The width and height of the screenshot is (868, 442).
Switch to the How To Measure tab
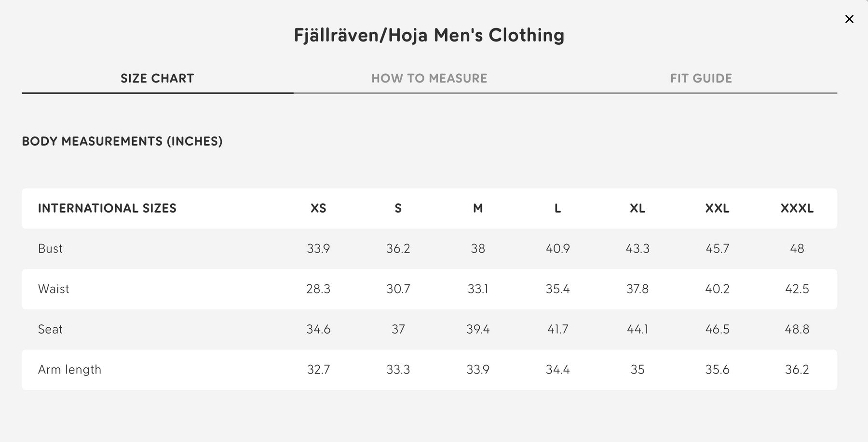(x=429, y=79)
